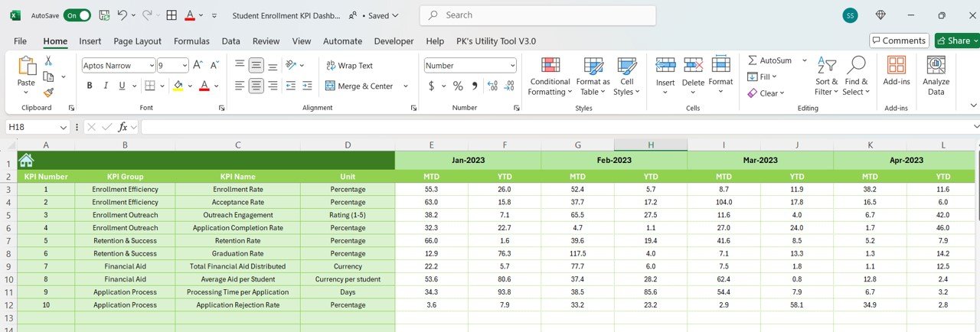Click the Cut scissors icon

click(x=48, y=60)
